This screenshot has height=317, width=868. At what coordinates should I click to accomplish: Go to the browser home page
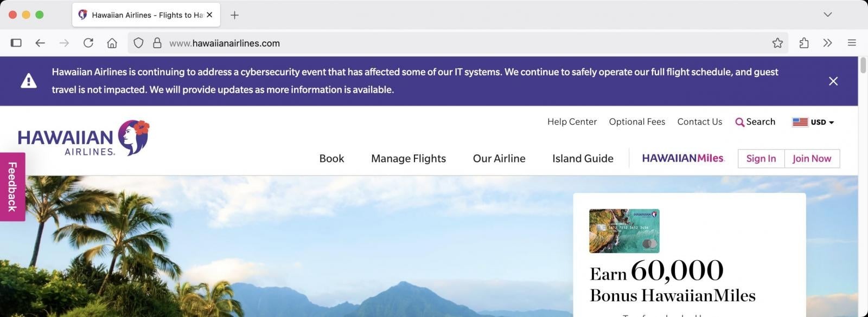click(x=112, y=43)
